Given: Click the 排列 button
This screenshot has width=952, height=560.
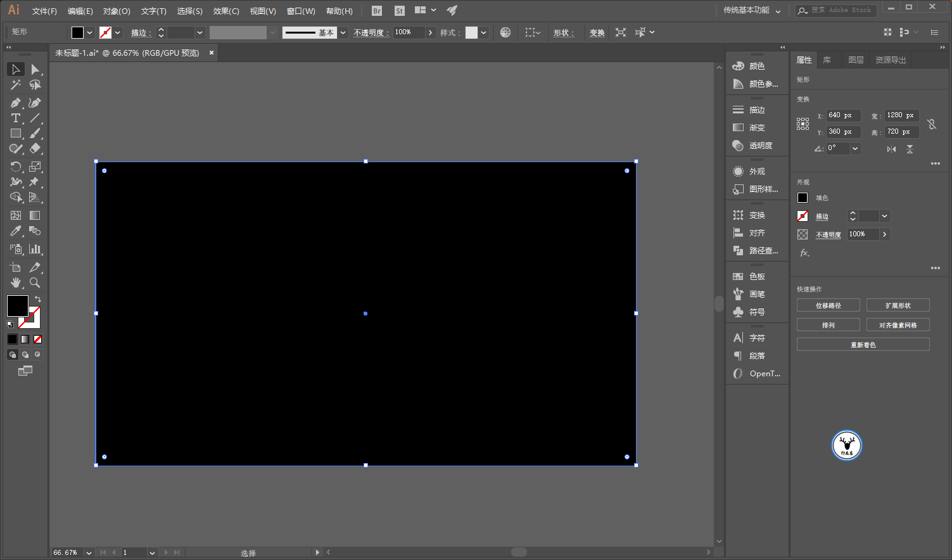Looking at the screenshot, I should (x=828, y=325).
